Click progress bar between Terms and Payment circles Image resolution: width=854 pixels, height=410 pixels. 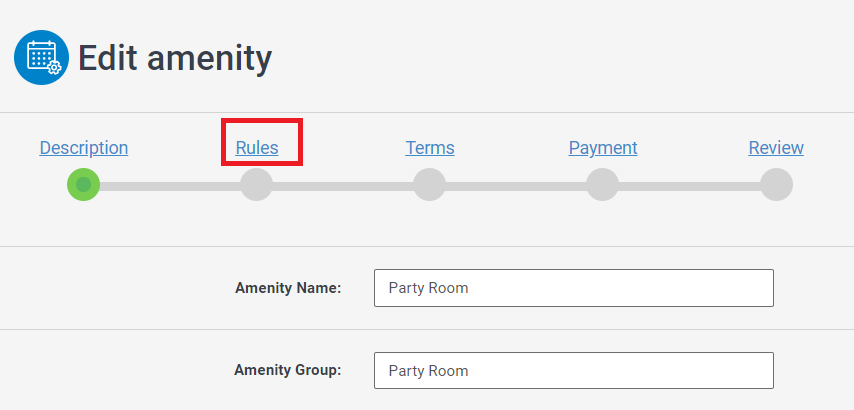516,186
